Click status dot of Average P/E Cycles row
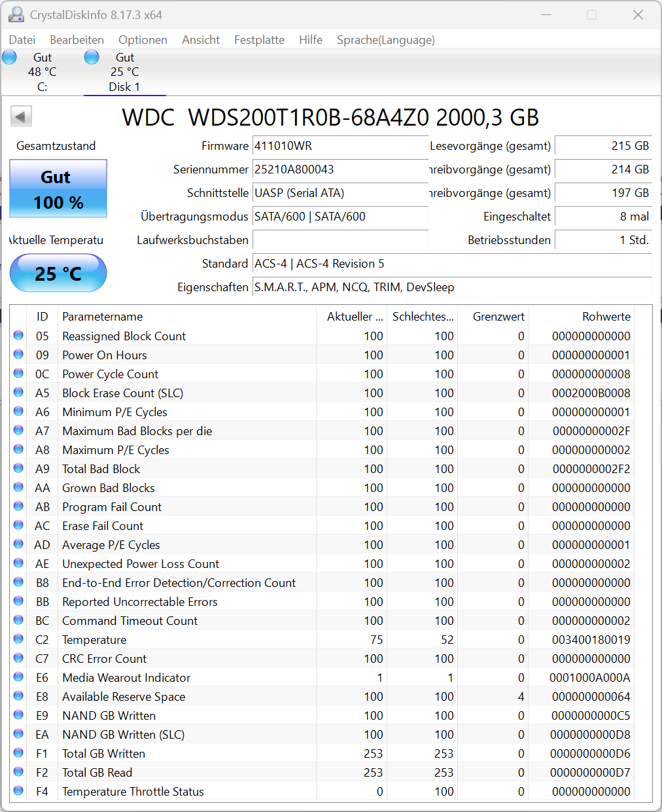 (x=18, y=544)
